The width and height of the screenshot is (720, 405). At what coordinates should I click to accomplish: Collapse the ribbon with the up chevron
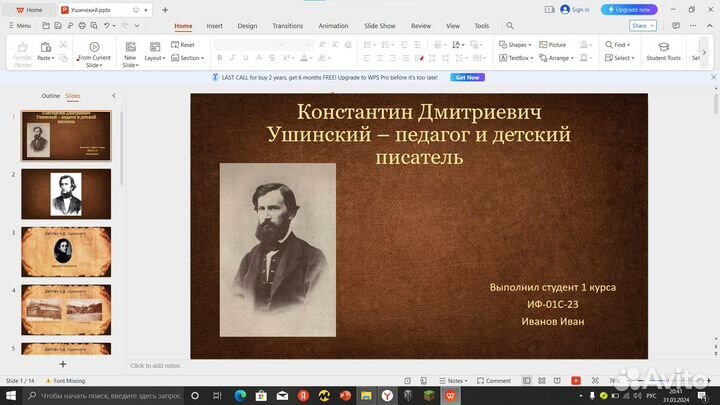(709, 26)
